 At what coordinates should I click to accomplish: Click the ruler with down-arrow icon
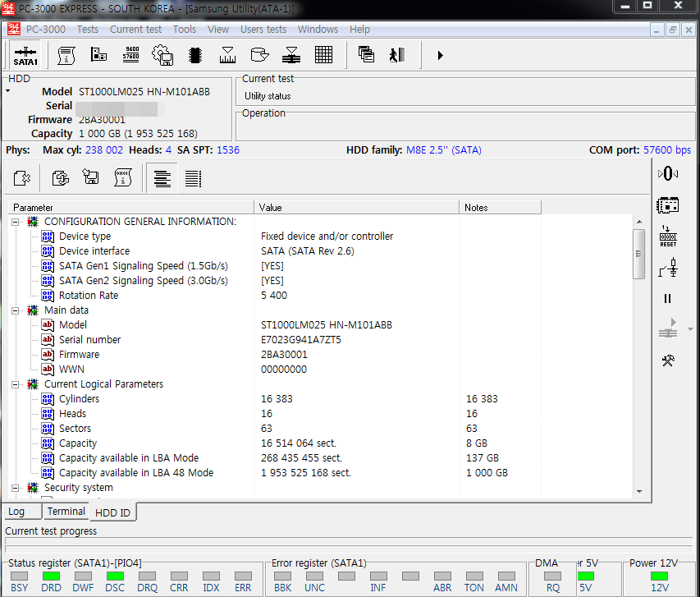tap(227, 55)
